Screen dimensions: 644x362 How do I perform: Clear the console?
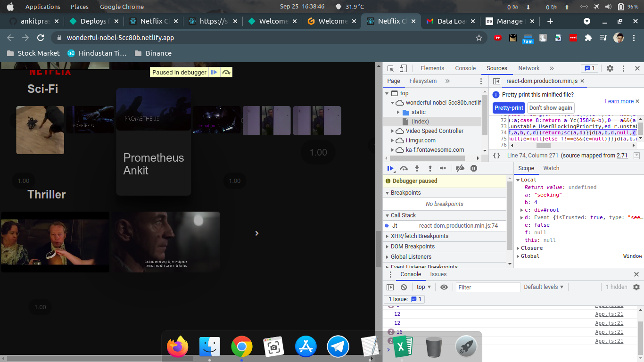tap(404, 287)
